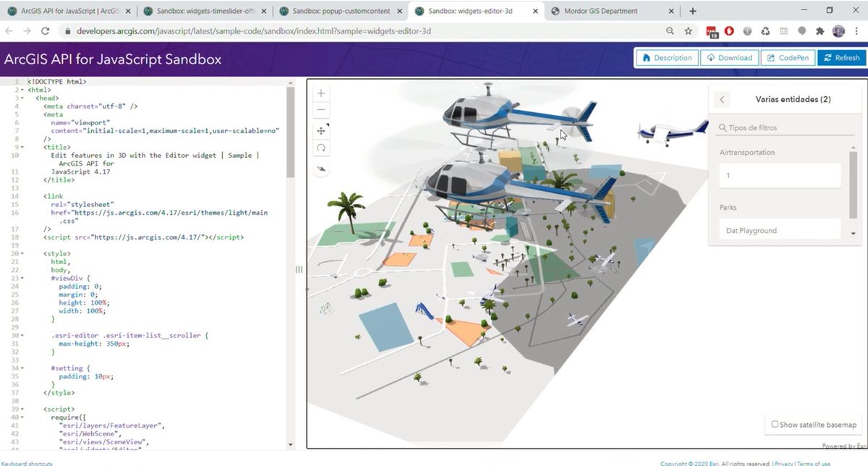Open a new browser tab
Image resolution: width=868 pixels, height=466 pixels.
692,11
